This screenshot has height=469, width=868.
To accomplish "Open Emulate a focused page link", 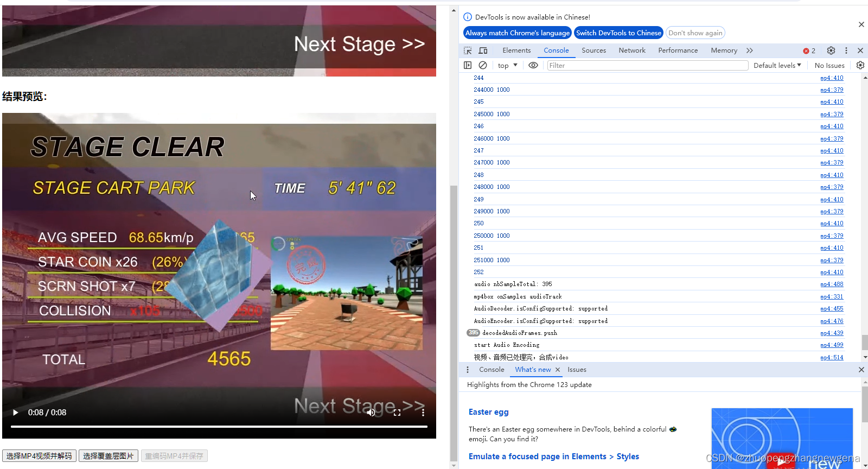I will click(554, 457).
